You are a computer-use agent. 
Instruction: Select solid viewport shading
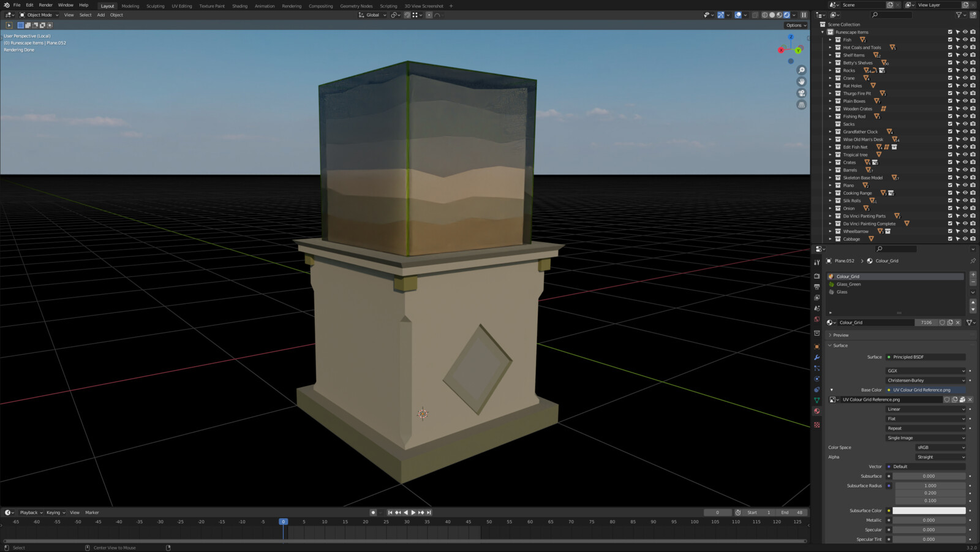tap(772, 15)
